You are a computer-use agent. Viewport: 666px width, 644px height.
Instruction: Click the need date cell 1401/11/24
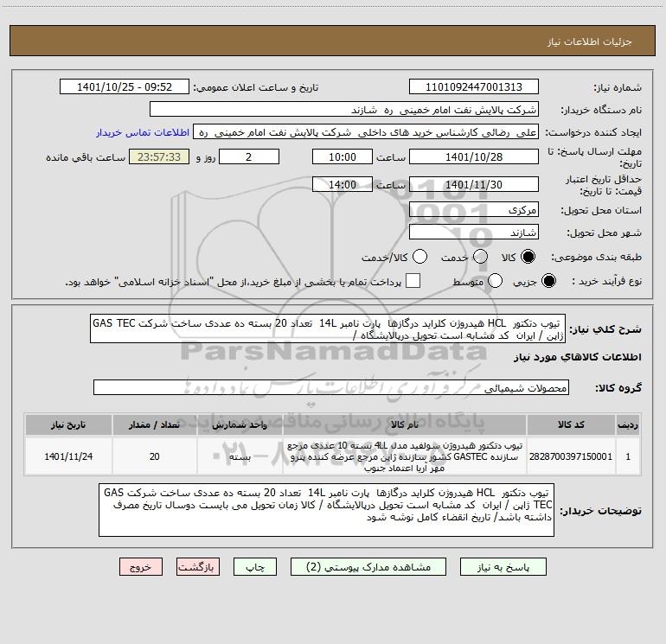coord(68,456)
